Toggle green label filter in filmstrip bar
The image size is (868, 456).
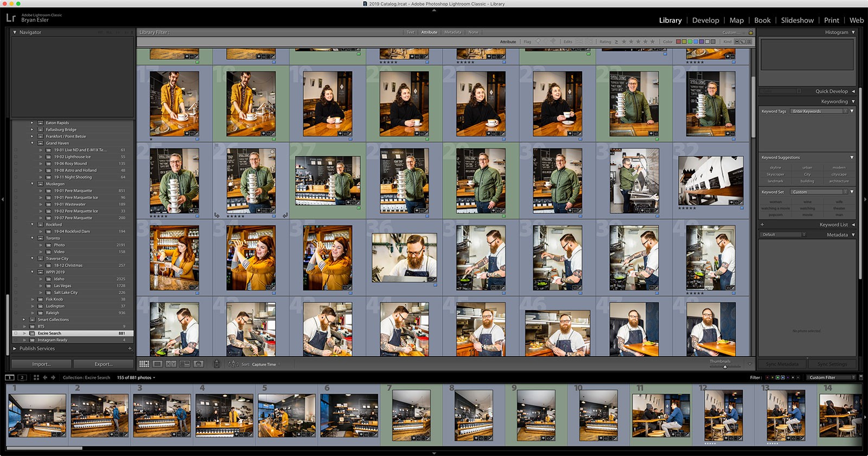pyautogui.click(x=777, y=377)
